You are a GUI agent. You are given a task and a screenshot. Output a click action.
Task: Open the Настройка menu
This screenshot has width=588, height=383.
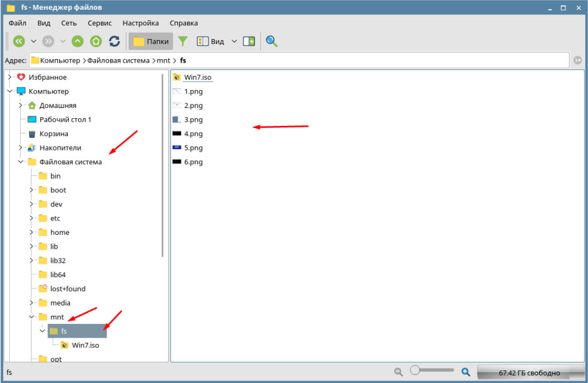click(x=141, y=23)
